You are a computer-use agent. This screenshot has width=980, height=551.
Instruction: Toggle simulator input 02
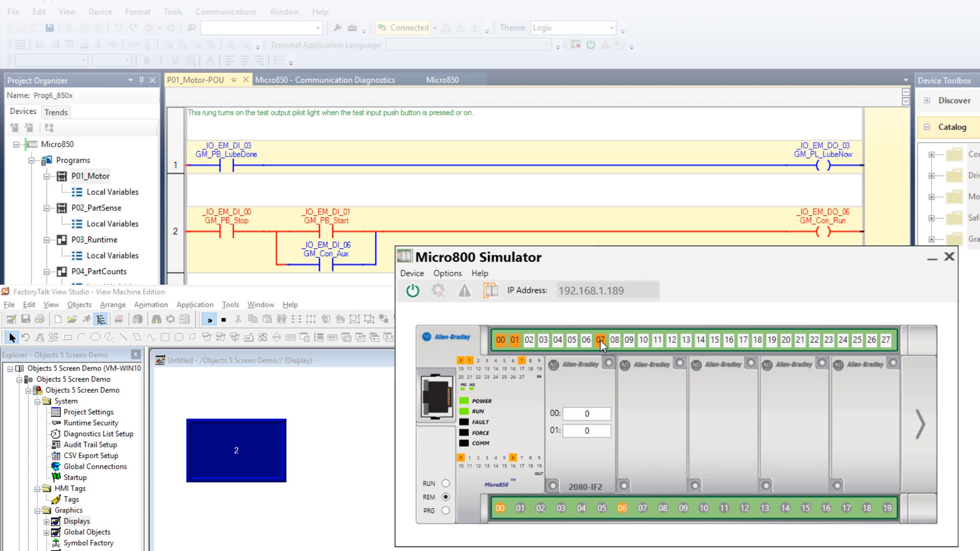tap(529, 340)
